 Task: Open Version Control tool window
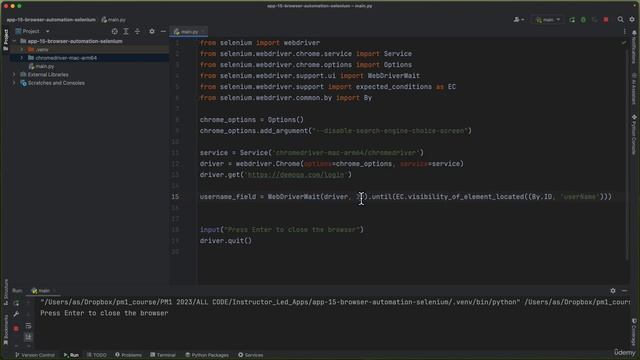35,355
